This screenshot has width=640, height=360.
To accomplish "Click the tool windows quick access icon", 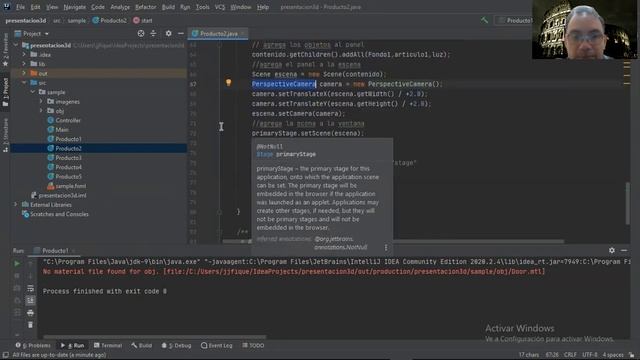I will (x=5, y=355).
